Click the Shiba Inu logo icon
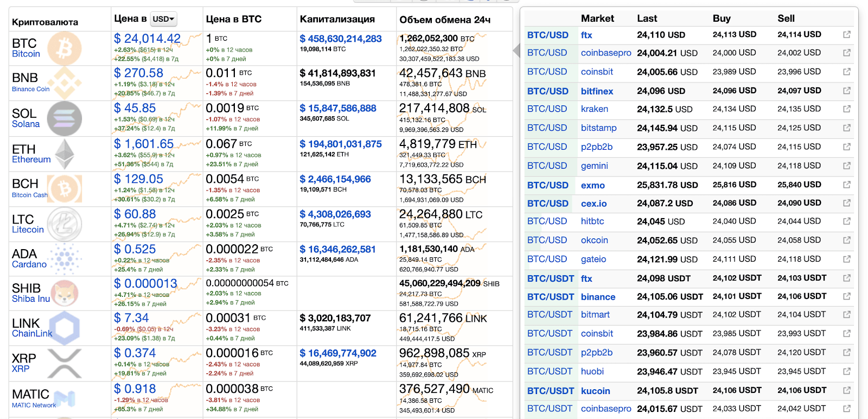 [x=65, y=293]
